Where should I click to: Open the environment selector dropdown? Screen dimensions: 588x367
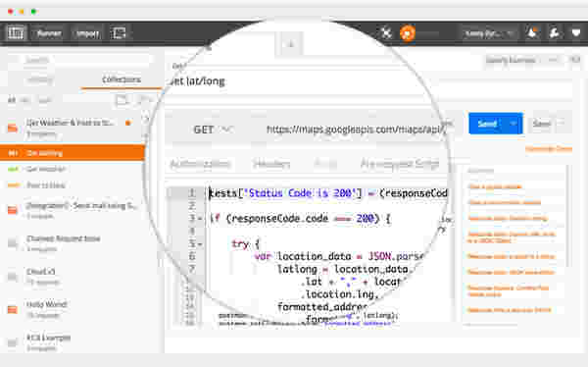pos(521,60)
